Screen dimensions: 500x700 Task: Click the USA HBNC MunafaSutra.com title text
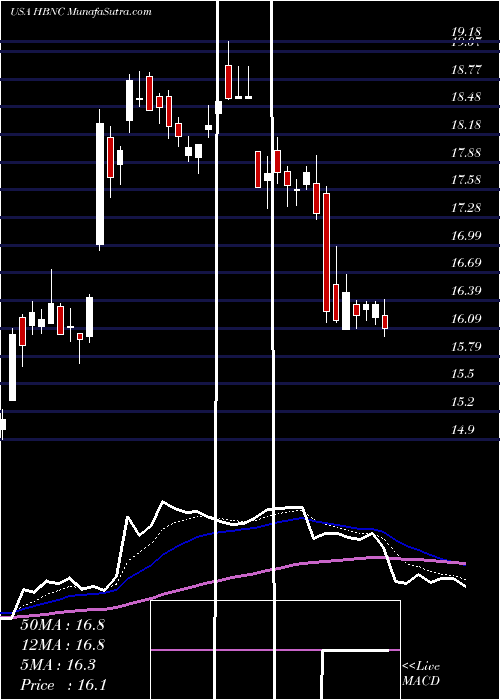click(x=81, y=12)
